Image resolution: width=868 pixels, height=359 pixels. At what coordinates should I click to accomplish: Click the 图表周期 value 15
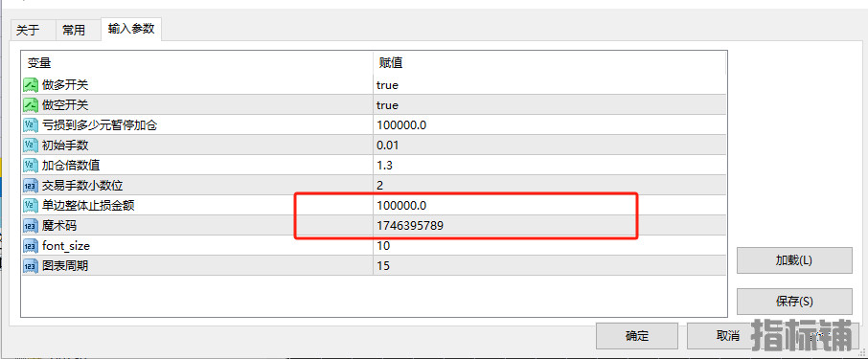(x=383, y=266)
